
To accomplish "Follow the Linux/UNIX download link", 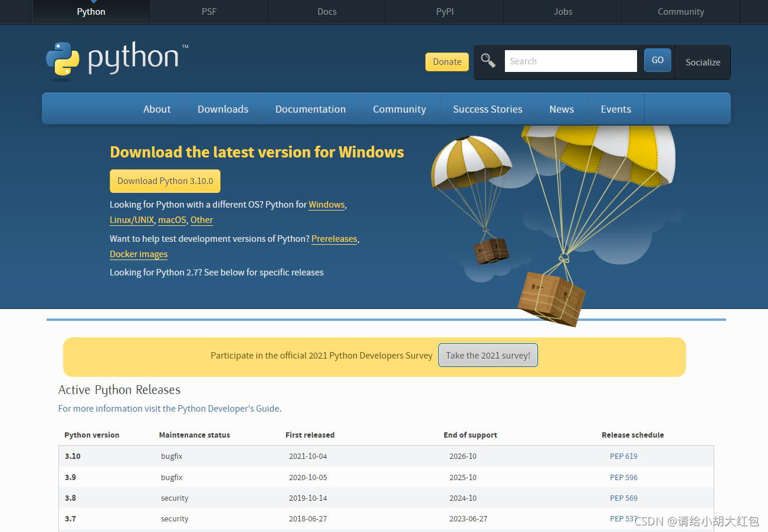I will coord(132,220).
